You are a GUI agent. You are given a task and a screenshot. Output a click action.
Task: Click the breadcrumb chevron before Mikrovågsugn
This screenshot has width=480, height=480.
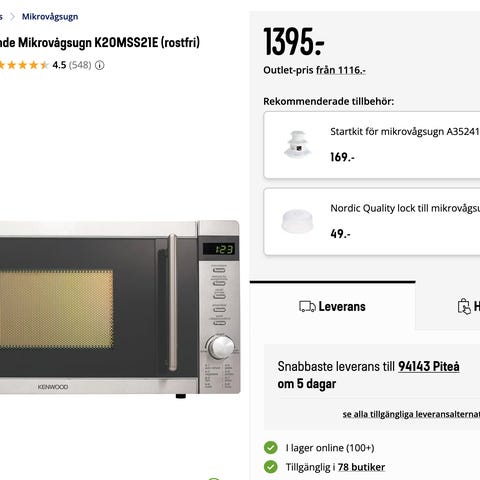tap(13, 17)
